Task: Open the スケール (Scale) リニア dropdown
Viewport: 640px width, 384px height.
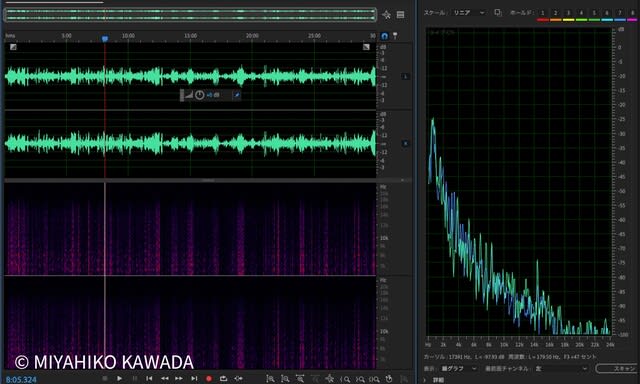Action: (x=469, y=13)
